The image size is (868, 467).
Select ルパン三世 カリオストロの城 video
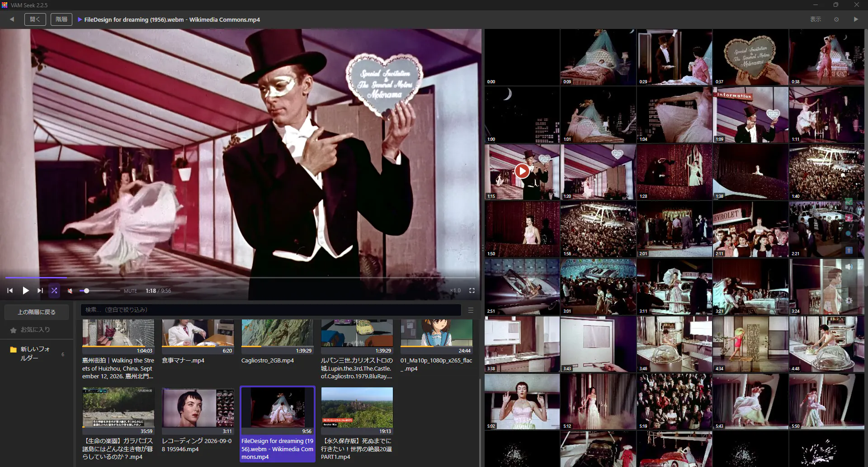[x=357, y=349]
